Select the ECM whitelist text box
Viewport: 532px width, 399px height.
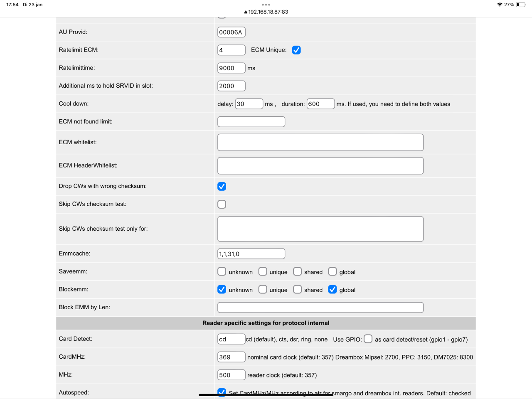click(320, 142)
